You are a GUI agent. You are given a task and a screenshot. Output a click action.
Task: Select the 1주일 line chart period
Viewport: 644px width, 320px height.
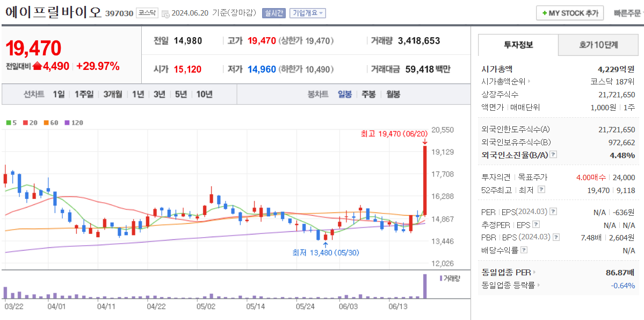pos(84,94)
